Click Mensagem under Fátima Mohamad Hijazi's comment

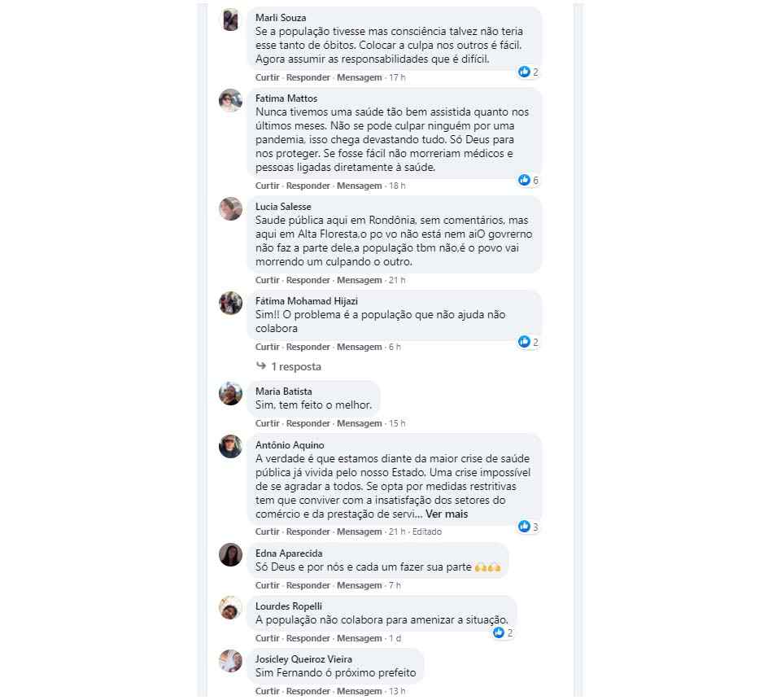(x=360, y=347)
